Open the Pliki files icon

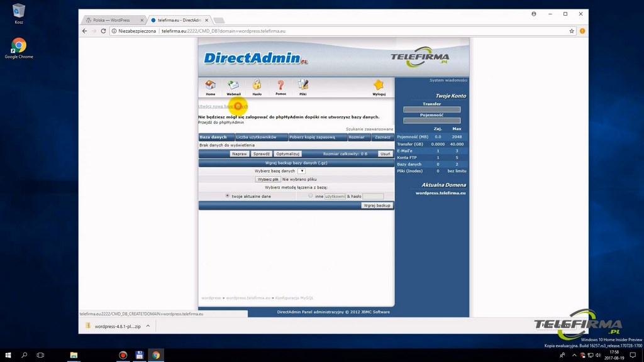[x=303, y=85]
